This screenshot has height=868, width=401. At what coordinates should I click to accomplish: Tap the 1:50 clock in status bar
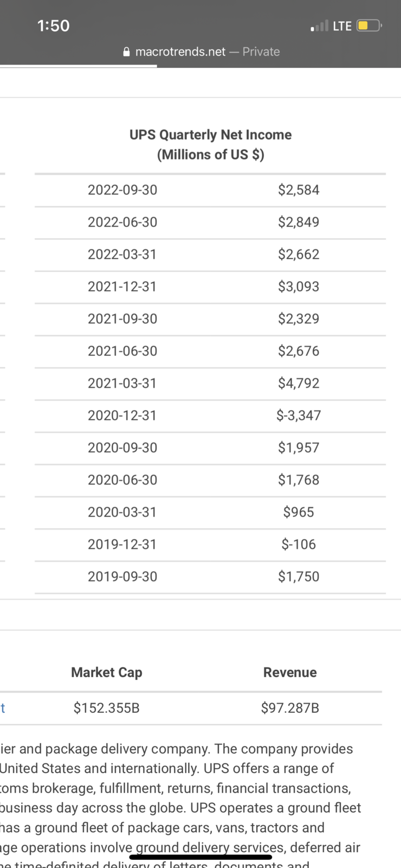[54, 25]
